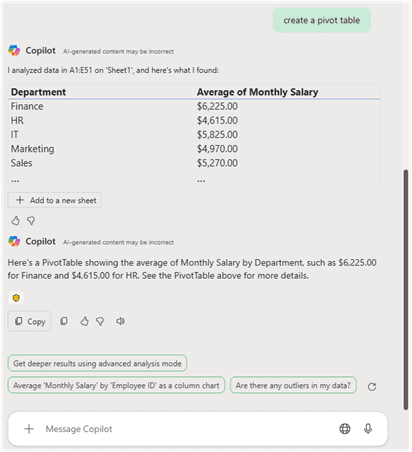
Task: Click the Department column header
Action: (38, 92)
